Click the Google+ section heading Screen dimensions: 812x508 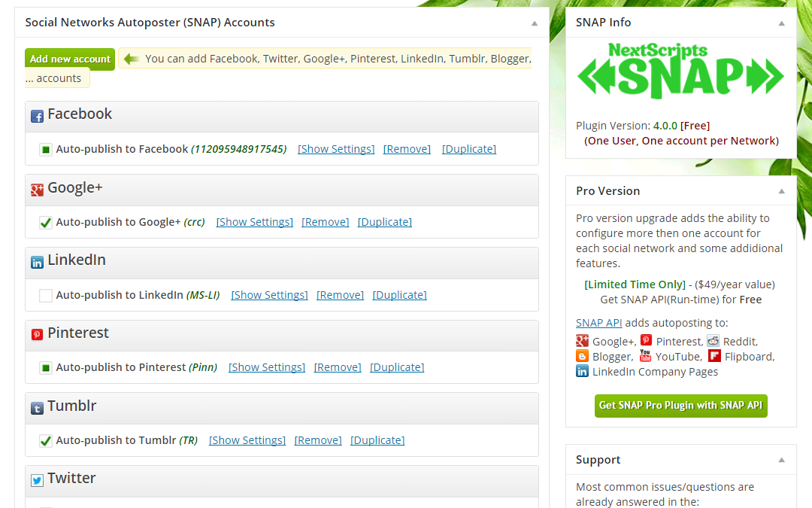pos(75,187)
